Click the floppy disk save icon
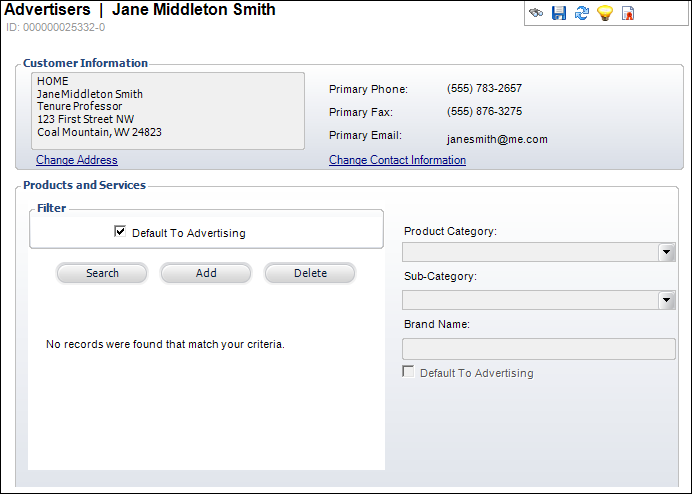The height and width of the screenshot is (494, 692). tap(559, 13)
